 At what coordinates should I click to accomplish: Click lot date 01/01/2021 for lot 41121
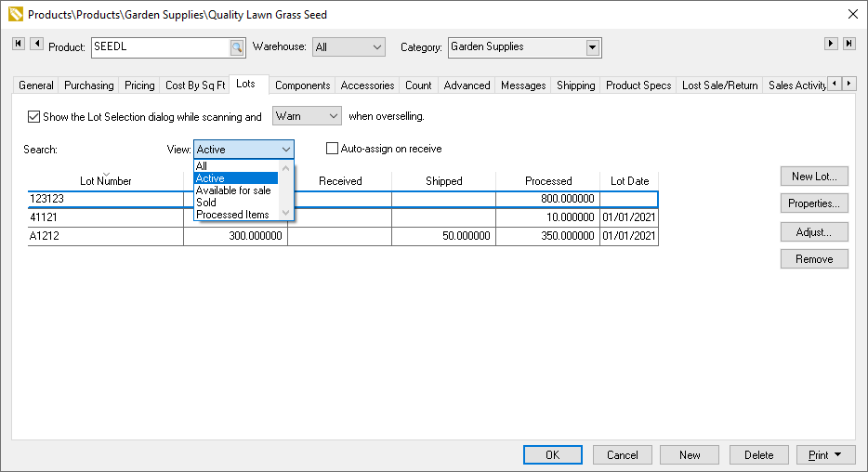(629, 217)
